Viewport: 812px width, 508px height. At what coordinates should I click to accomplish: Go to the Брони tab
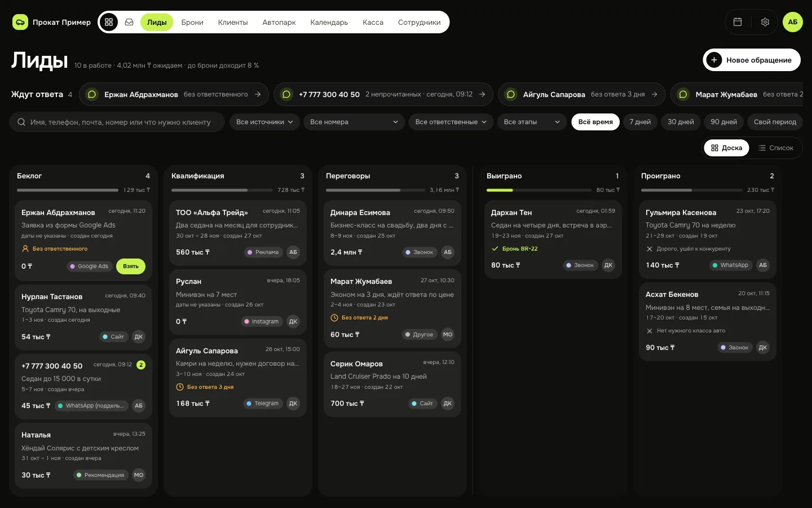pyautogui.click(x=192, y=22)
